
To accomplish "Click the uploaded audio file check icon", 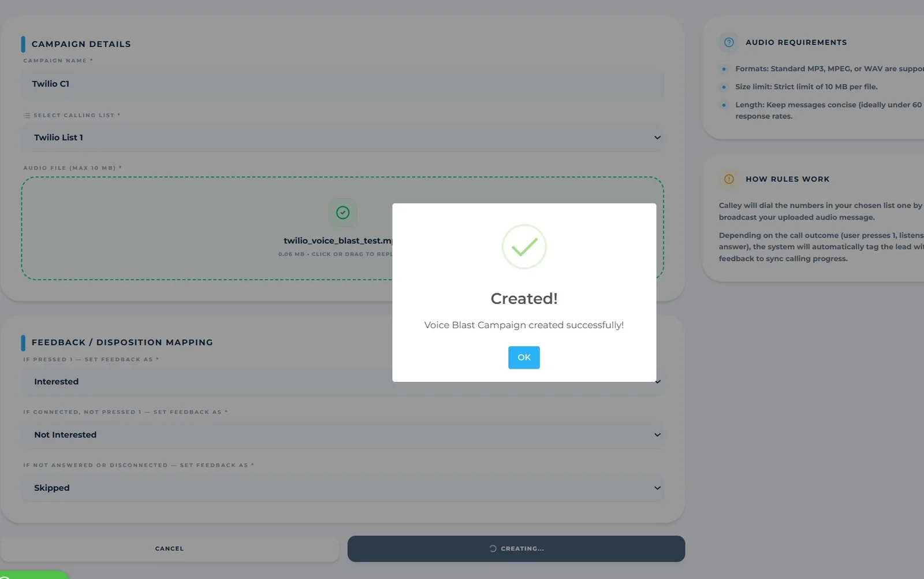I will [342, 213].
